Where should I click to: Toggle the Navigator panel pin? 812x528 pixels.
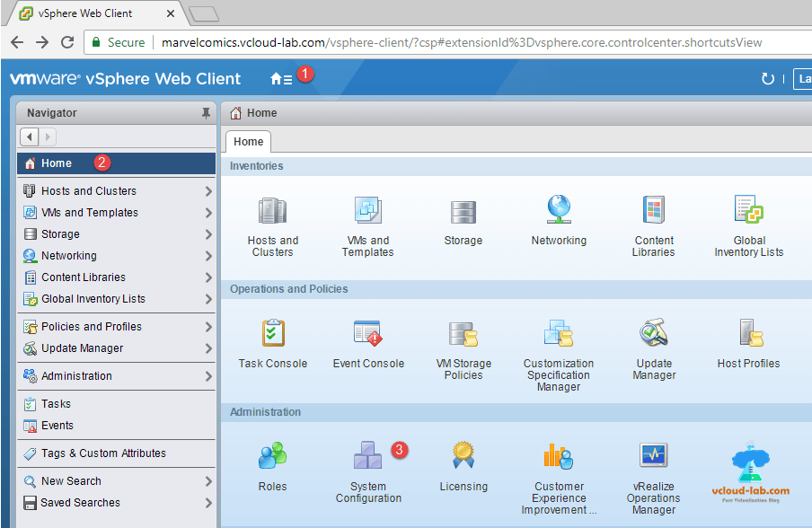coord(205,112)
